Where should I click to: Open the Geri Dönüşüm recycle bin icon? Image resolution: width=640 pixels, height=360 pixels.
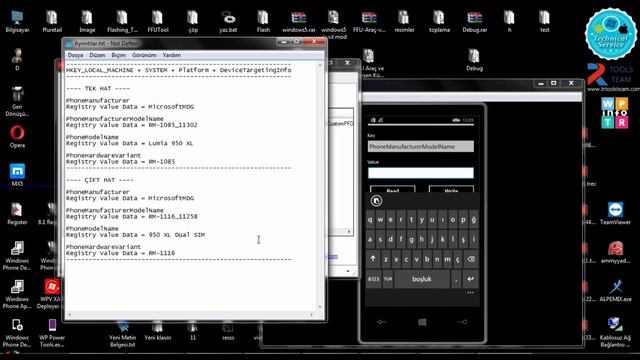(17, 101)
